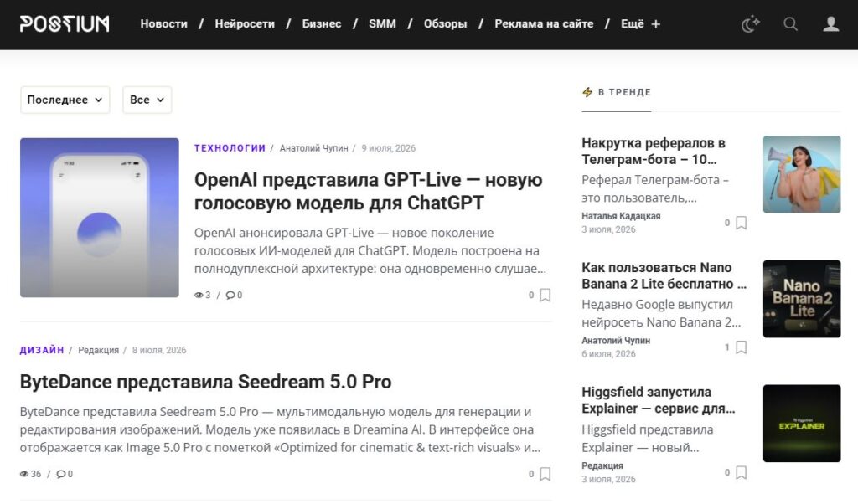This screenshot has width=858, height=504.
Task: Open the Бизнес menu item
Action: pyautogui.click(x=322, y=24)
